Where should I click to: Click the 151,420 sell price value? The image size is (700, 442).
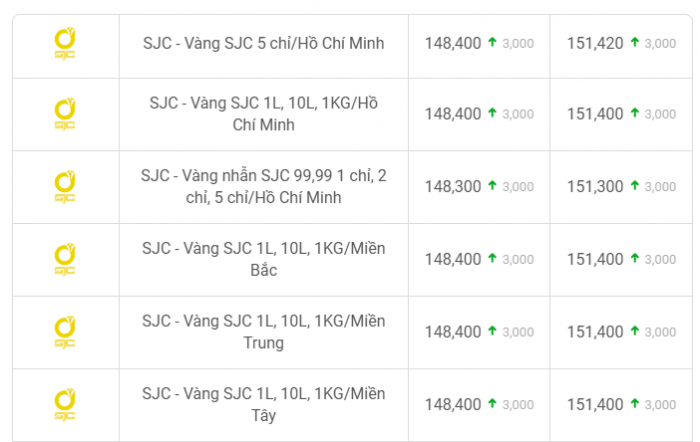[x=595, y=43]
